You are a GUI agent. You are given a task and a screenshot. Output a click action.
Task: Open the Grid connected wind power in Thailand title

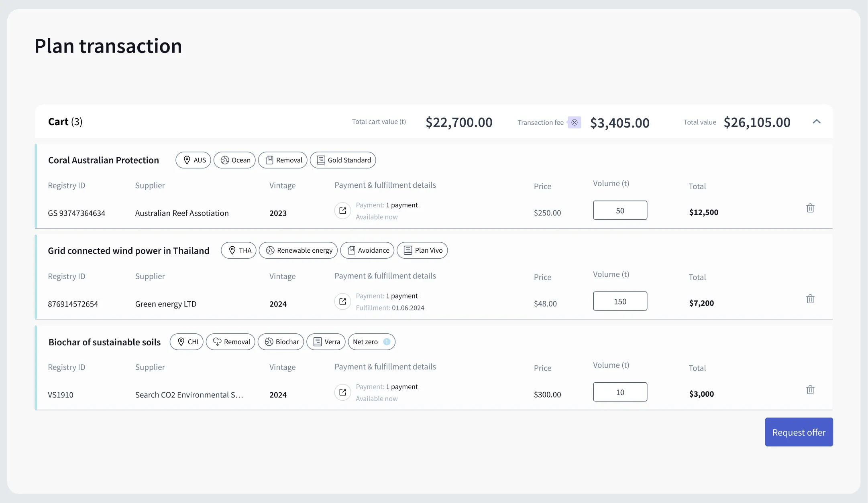tap(128, 251)
